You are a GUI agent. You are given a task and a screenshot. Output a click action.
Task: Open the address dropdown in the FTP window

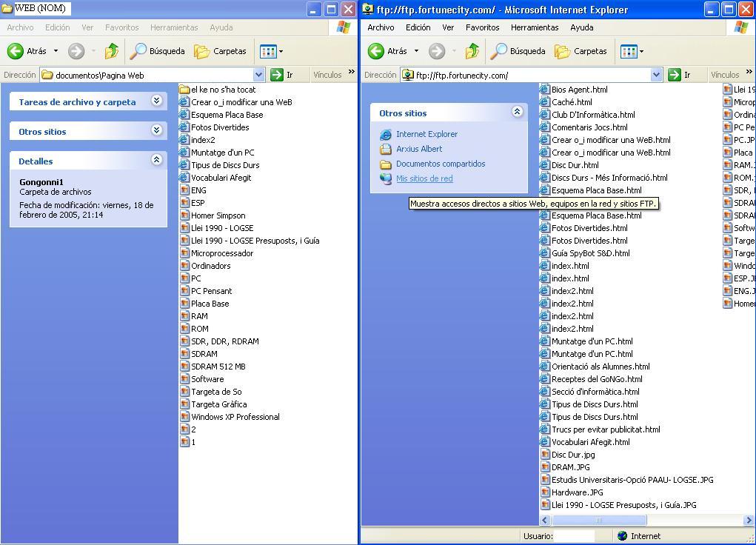tap(656, 75)
